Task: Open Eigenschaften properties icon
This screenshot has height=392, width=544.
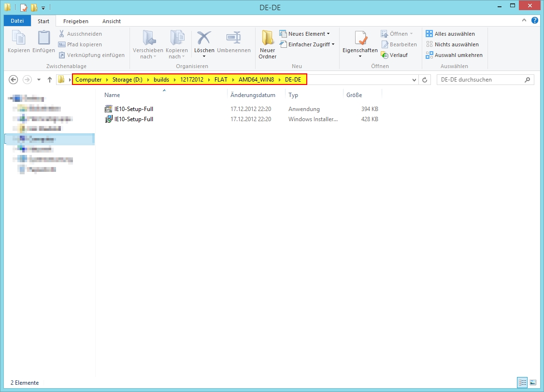Action: click(x=360, y=39)
